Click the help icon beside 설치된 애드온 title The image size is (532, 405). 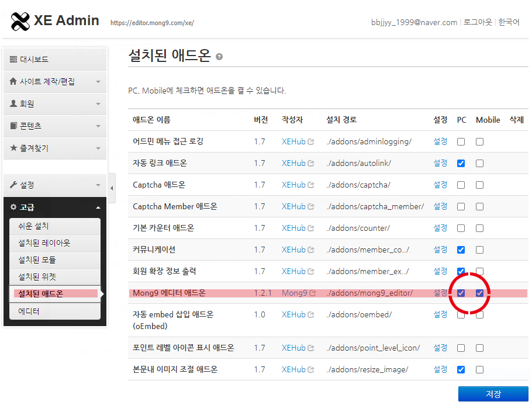[219, 57]
